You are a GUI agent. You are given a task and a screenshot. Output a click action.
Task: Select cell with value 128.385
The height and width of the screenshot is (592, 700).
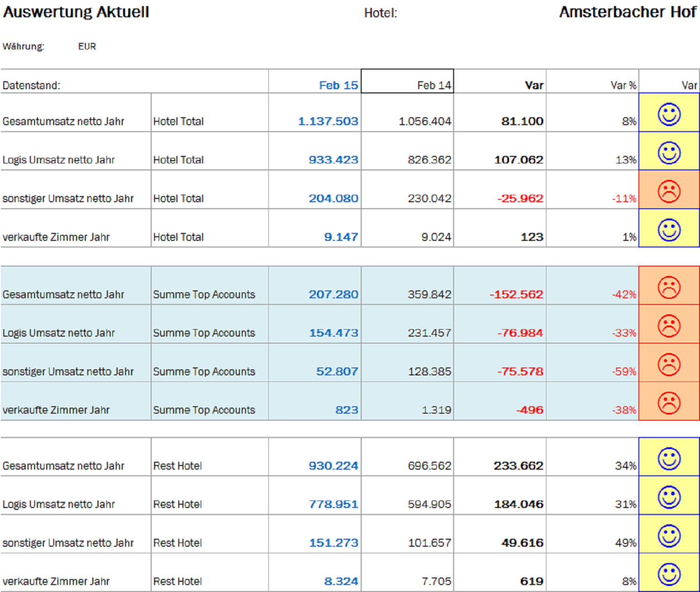click(407, 363)
